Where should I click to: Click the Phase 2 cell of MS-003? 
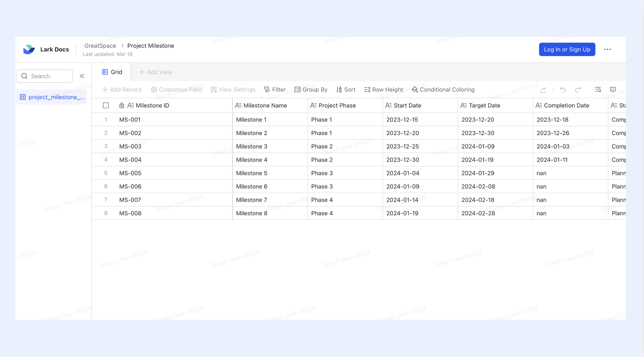tap(345, 146)
